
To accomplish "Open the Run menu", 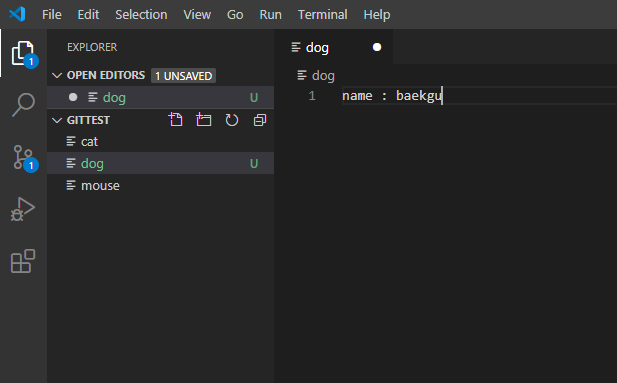I will 270,15.
